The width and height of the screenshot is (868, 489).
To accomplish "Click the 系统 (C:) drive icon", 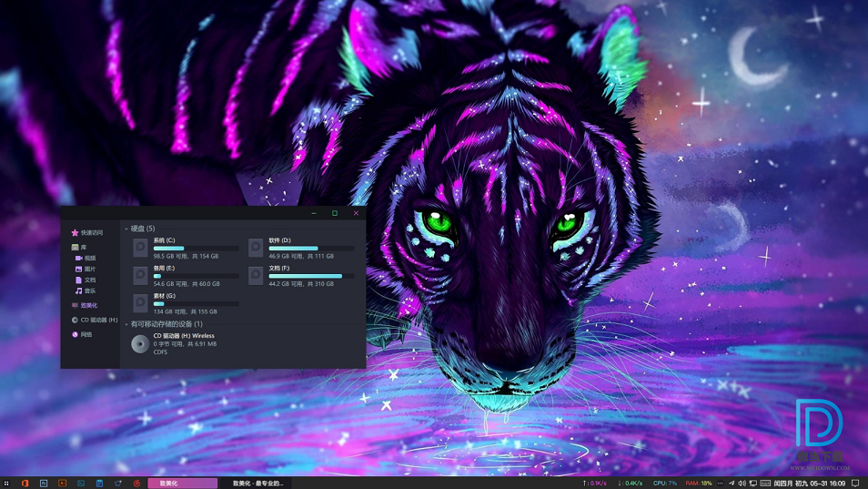I will (141, 248).
